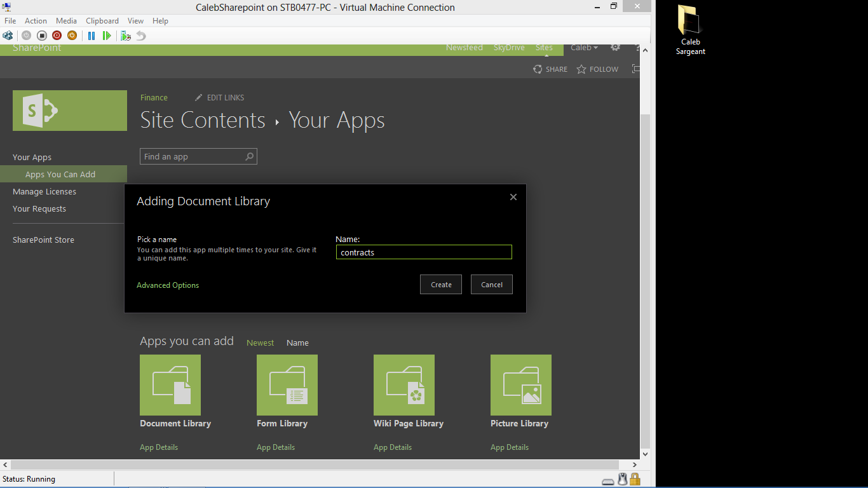Click the Name field containing contracts
This screenshot has height=488, width=868.
pyautogui.click(x=424, y=252)
